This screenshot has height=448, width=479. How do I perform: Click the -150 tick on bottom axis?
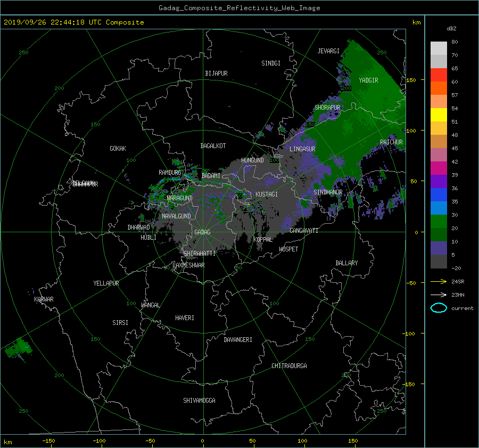48,441
